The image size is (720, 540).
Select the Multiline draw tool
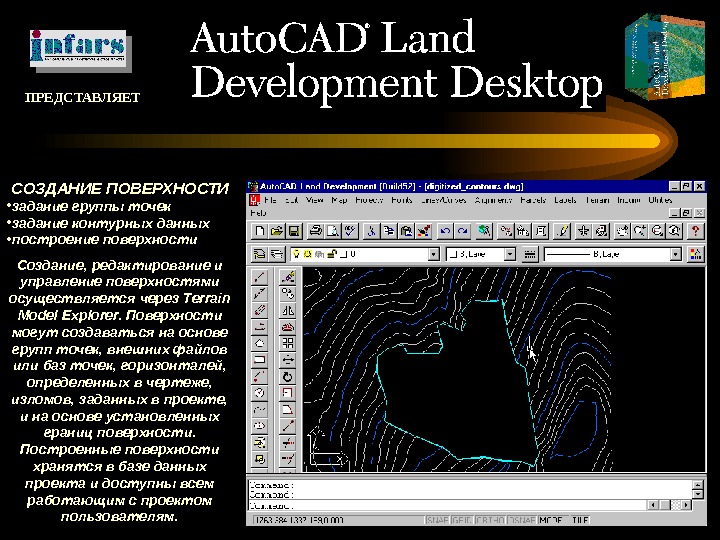(x=260, y=310)
